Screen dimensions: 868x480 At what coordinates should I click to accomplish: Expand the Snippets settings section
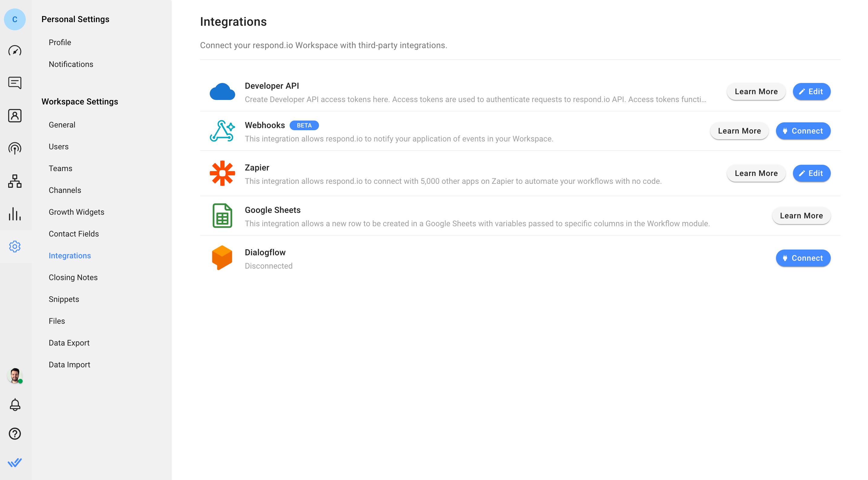[x=64, y=299]
